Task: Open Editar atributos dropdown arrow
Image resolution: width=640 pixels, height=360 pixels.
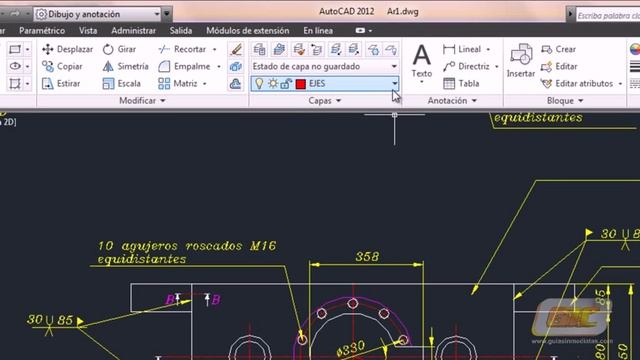Action: point(620,84)
